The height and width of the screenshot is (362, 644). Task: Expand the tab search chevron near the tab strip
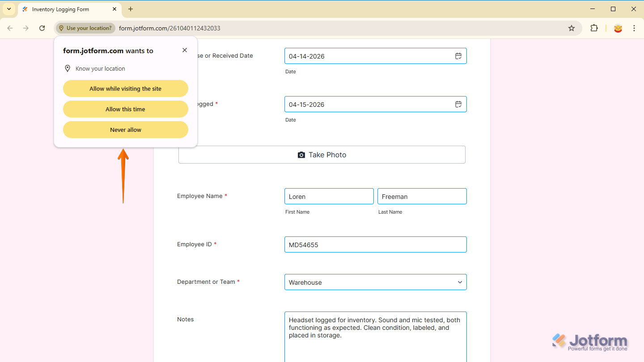click(8, 9)
